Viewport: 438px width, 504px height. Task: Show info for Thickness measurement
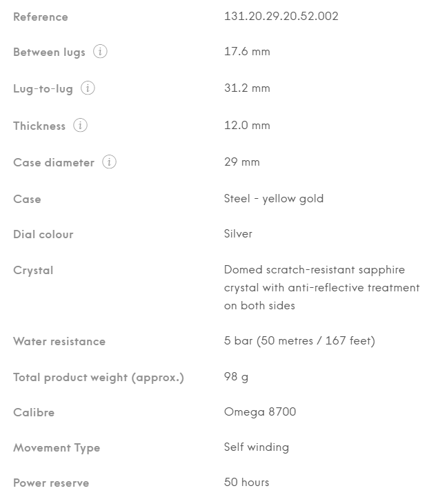click(81, 126)
